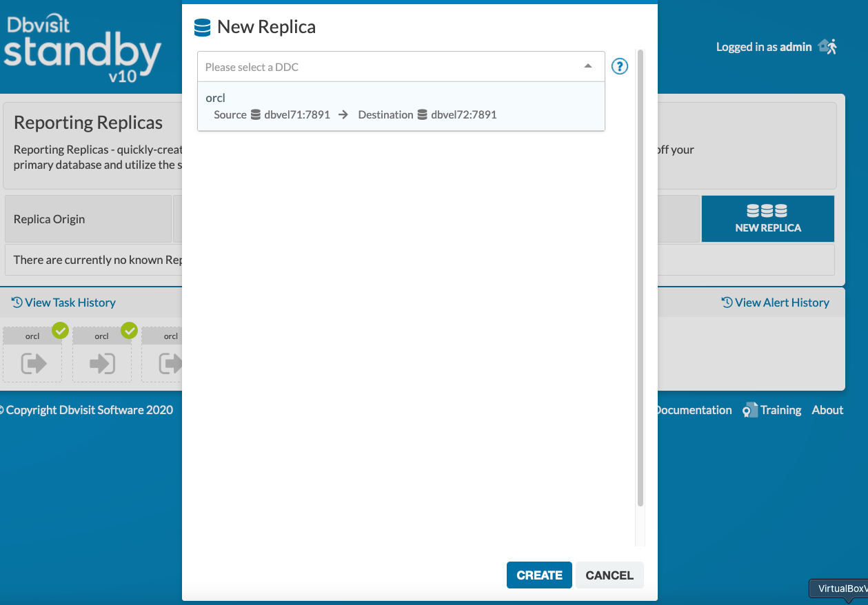Click the Copyright Dbvisit Software 2020 text

click(86, 410)
